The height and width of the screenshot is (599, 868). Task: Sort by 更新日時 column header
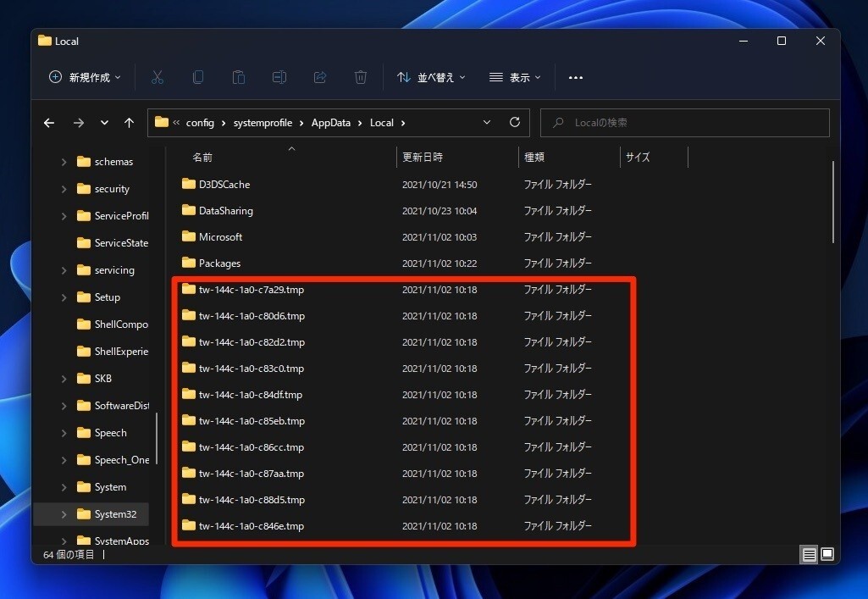click(x=423, y=158)
